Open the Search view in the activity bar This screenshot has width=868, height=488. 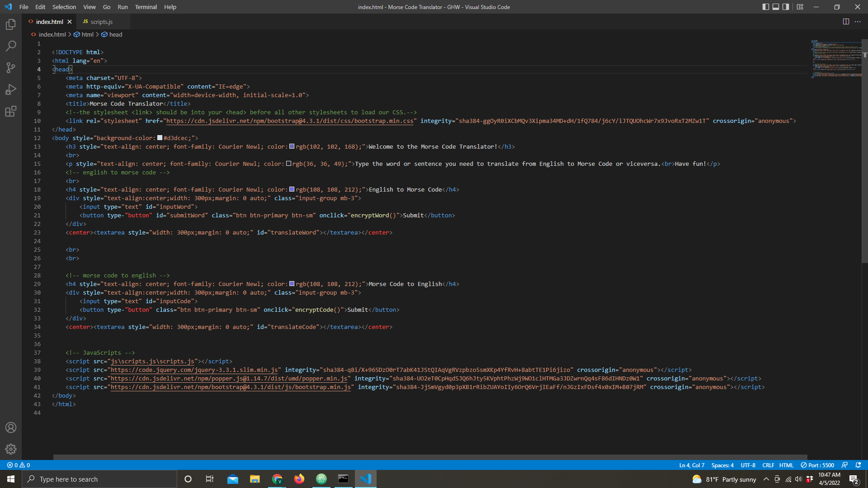click(11, 46)
